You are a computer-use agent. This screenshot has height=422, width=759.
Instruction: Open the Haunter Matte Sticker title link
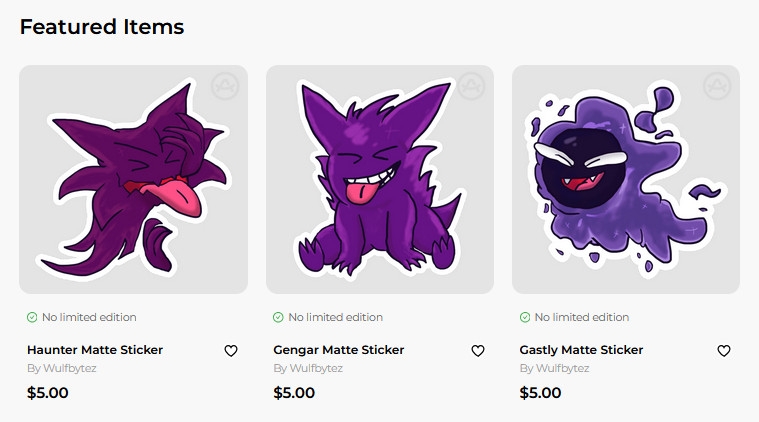pyautogui.click(x=95, y=350)
